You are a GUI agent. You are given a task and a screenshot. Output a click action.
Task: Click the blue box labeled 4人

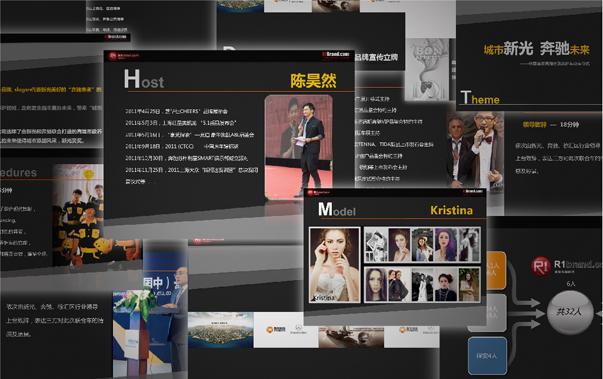point(487,356)
